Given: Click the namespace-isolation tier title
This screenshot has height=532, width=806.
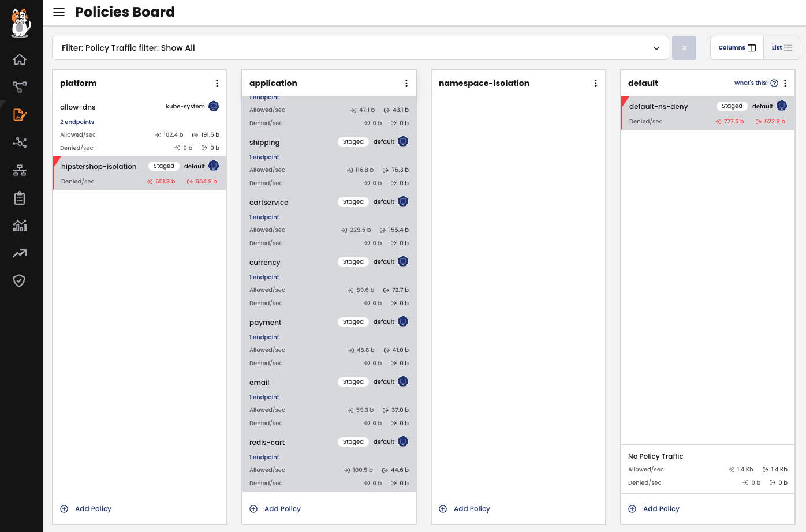Looking at the screenshot, I should point(484,83).
